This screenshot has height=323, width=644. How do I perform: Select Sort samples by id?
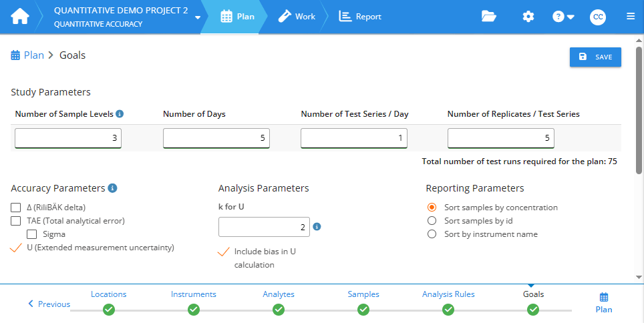[432, 221]
